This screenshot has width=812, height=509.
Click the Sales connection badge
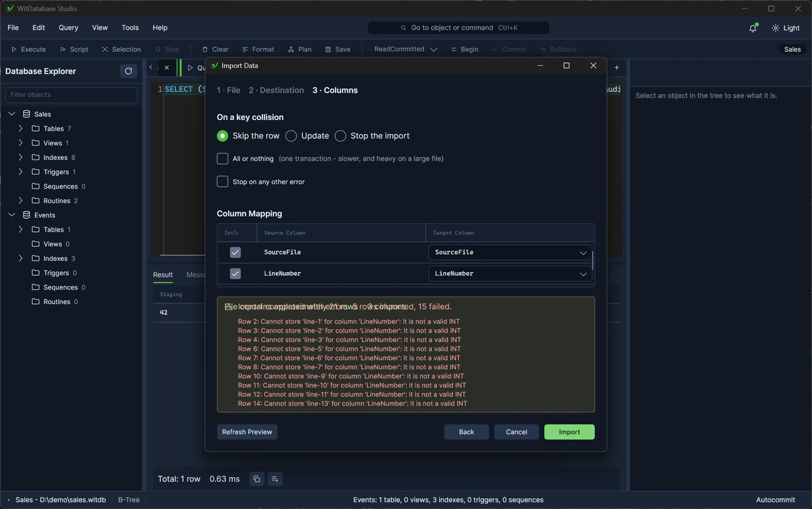click(x=792, y=50)
